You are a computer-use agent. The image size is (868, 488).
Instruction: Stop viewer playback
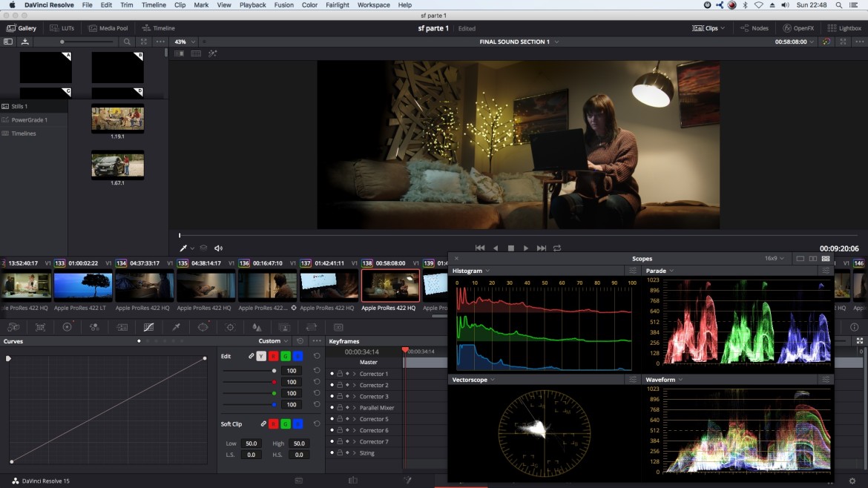pyautogui.click(x=511, y=248)
